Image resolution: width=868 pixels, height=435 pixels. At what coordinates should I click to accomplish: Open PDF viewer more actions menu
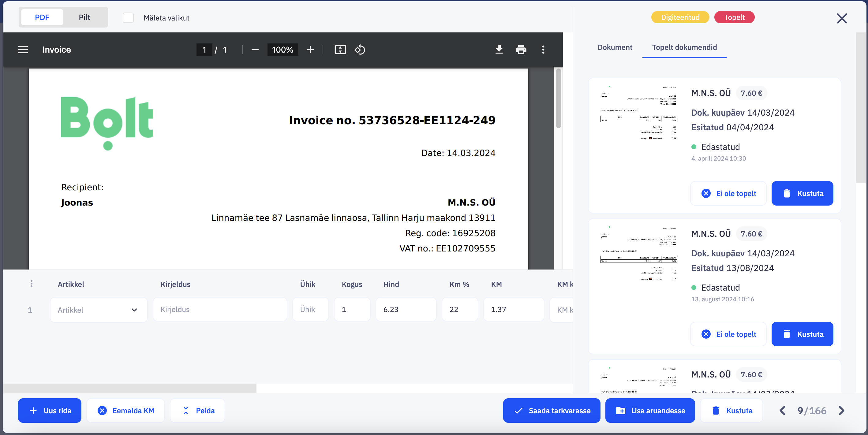tap(543, 50)
